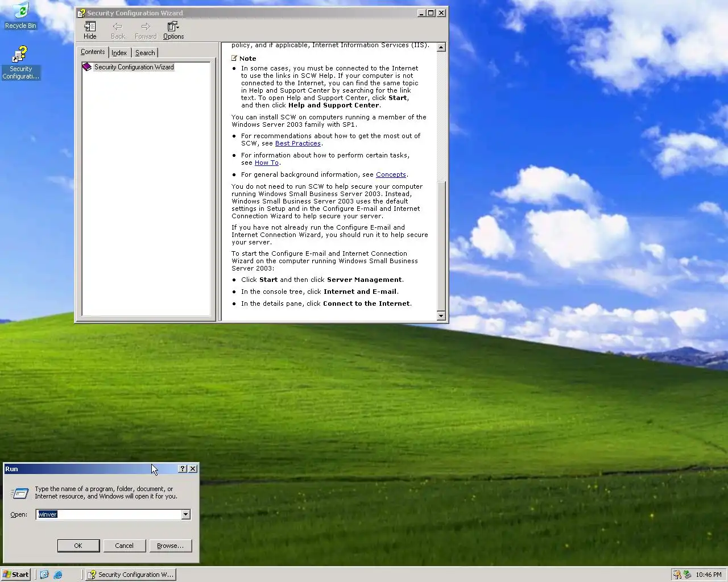Open the How To link

point(267,163)
